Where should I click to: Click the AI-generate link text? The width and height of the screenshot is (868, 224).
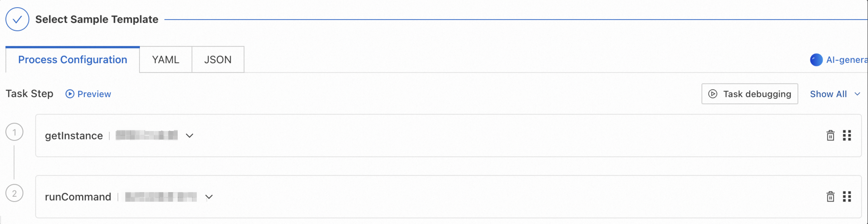coord(846,60)
